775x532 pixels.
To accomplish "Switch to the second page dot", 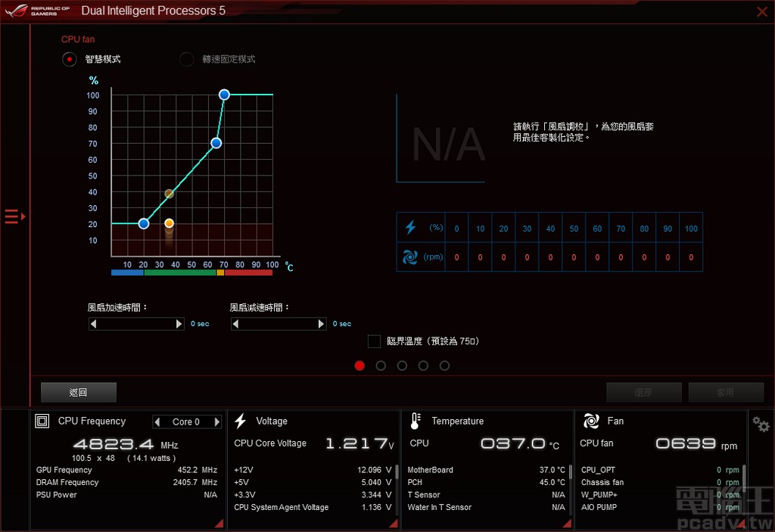I will pos(381,366).
